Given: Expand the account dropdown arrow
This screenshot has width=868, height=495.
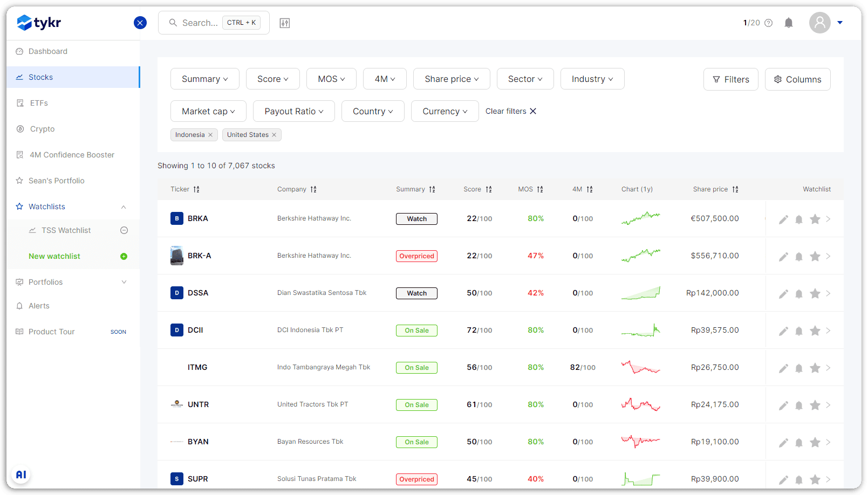Looking at the screenshot, I should point(840,23).
